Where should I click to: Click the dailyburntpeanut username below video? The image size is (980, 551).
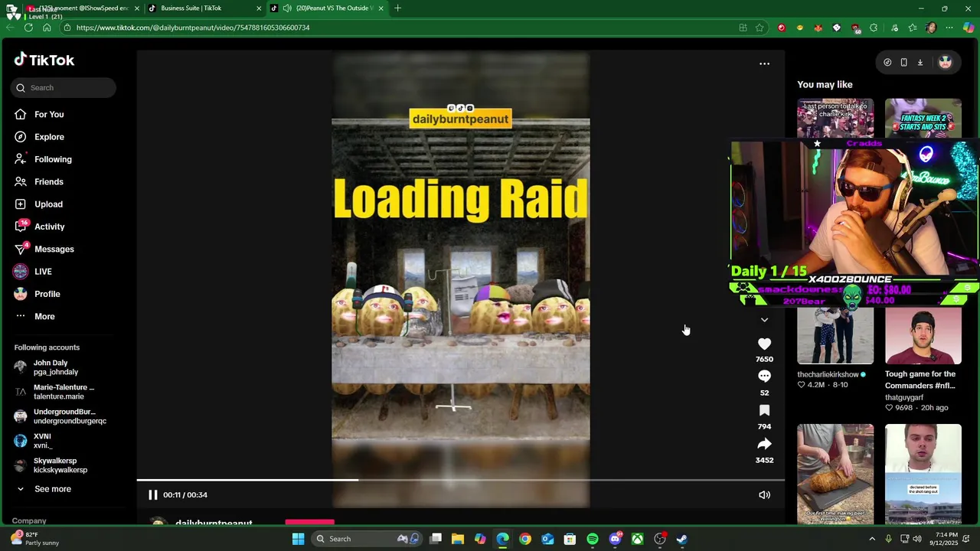(x=214, y=523)
